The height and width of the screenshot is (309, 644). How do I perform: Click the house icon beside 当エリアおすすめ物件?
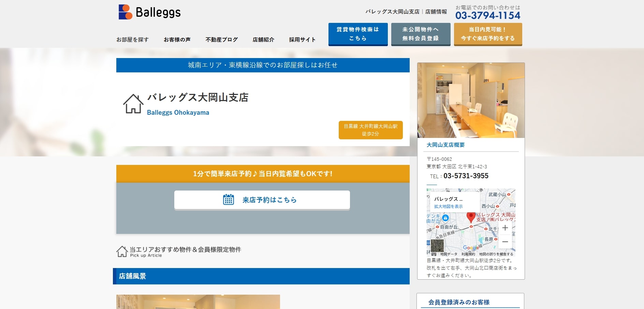pyautogui.click(x=122, y=252)
